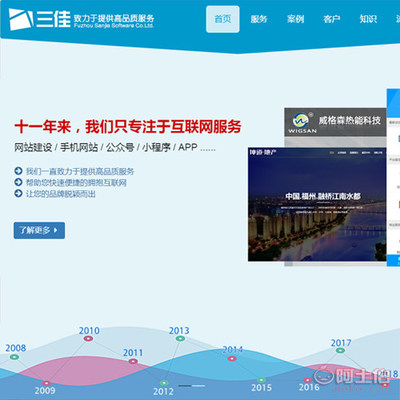
Task: Select the 2017 timeline marker
Action: pyautogui.click(x=340, y=350)
